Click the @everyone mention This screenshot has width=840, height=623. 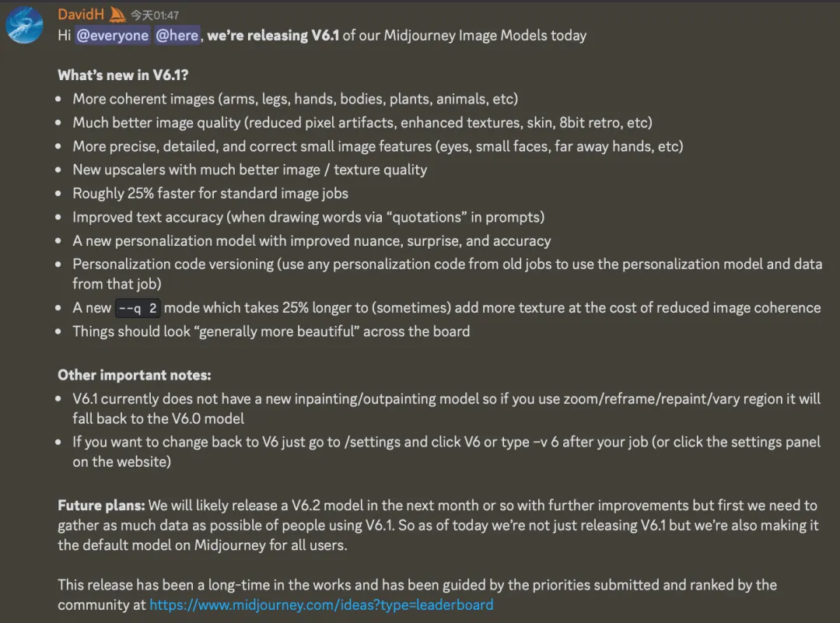click(x=113, y=35)
